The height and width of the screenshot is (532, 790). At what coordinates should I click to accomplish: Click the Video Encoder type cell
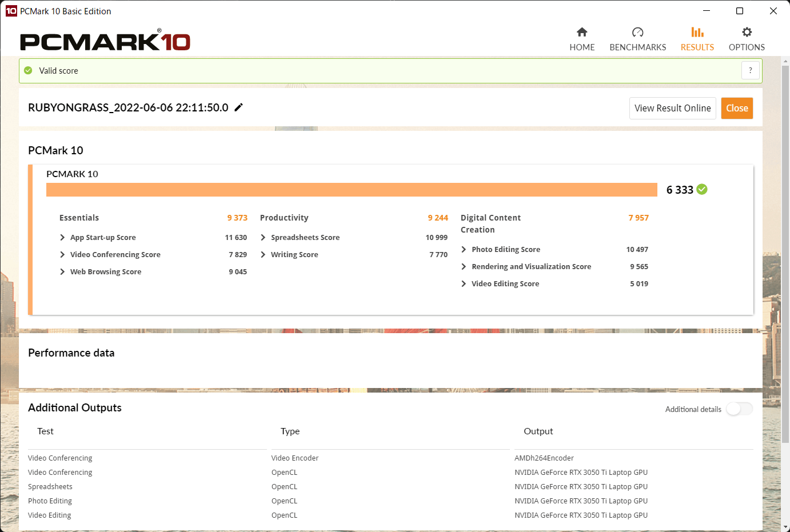point(295,458)
